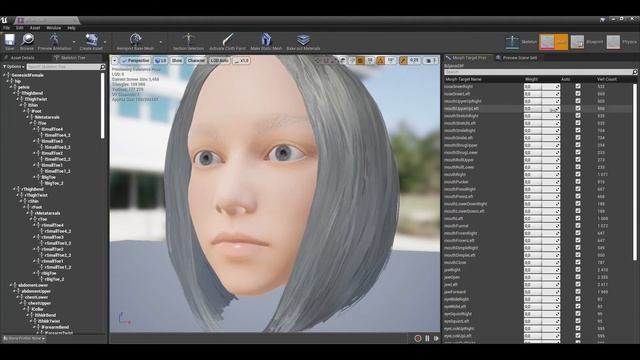Click the Browse magnifier icon
640x360 pixels.
pos(27,40)
